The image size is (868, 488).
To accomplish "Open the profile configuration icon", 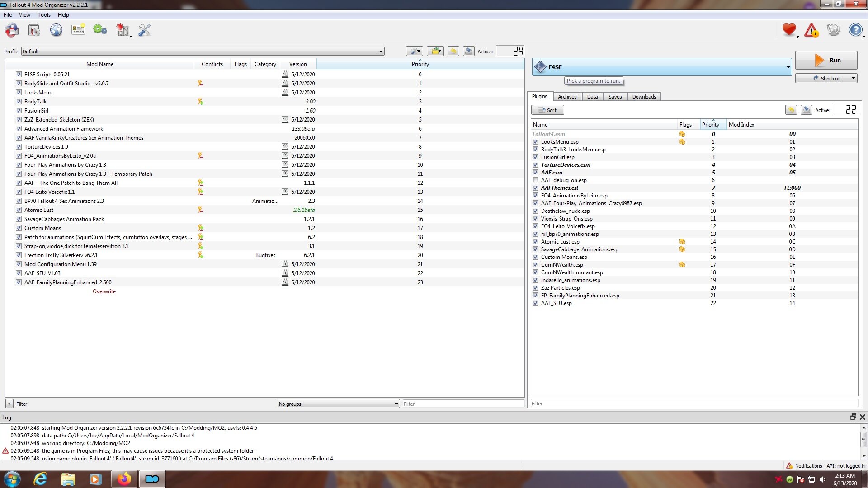I will [x=34, y=30].
